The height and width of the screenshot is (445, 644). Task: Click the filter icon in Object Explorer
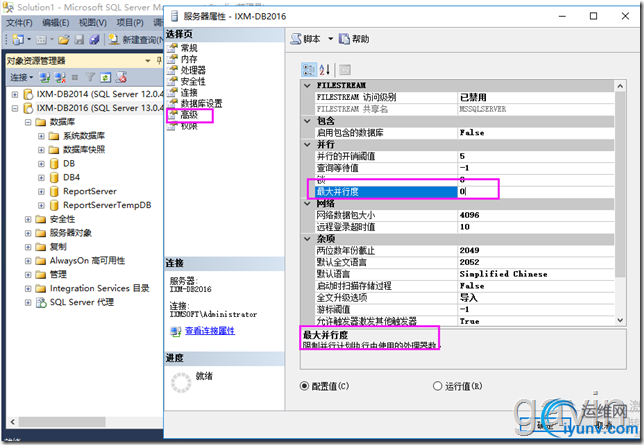coord(90,77)
